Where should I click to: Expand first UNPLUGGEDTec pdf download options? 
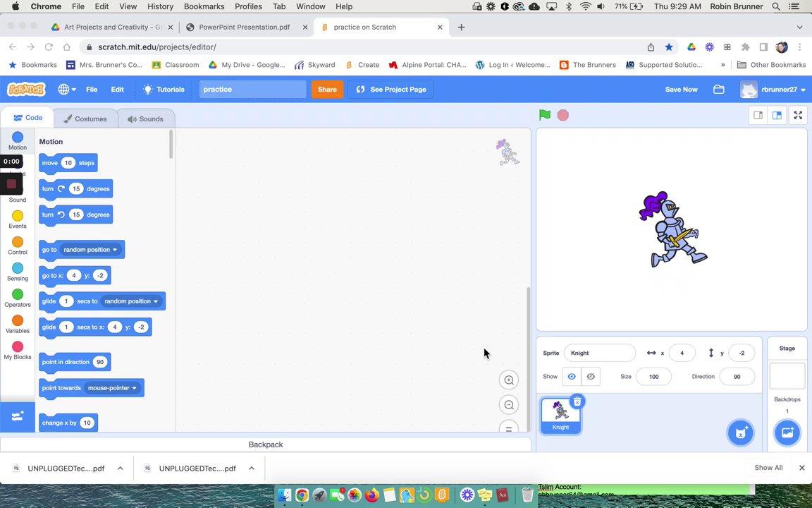tap(120, 468)
